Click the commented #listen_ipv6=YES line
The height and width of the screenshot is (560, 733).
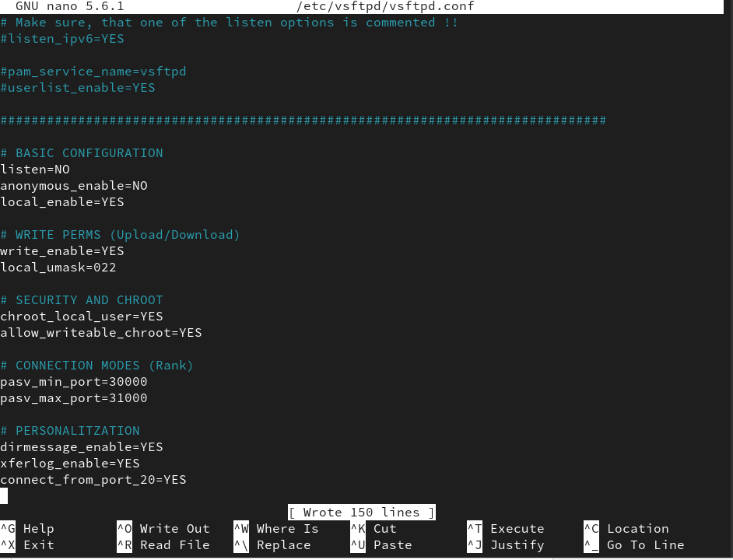62,39
